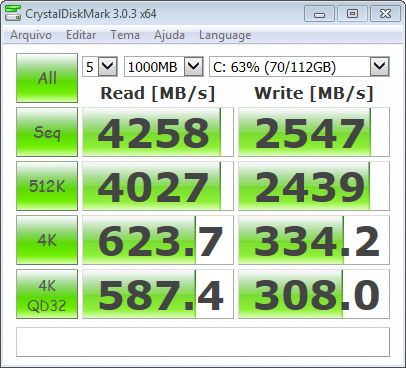Run all benchmarks with the All button
406x368 pixels.
coord(47,78)
